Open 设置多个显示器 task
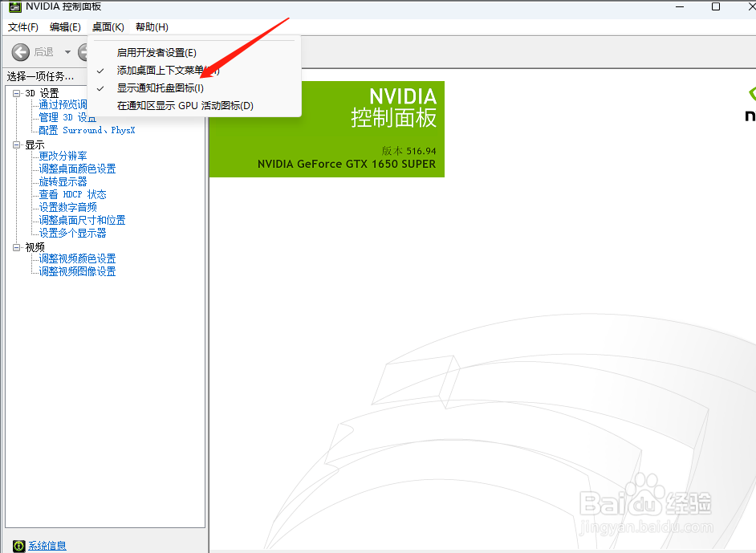The height and width of the screenshot is (553, 756). point(72,233)
